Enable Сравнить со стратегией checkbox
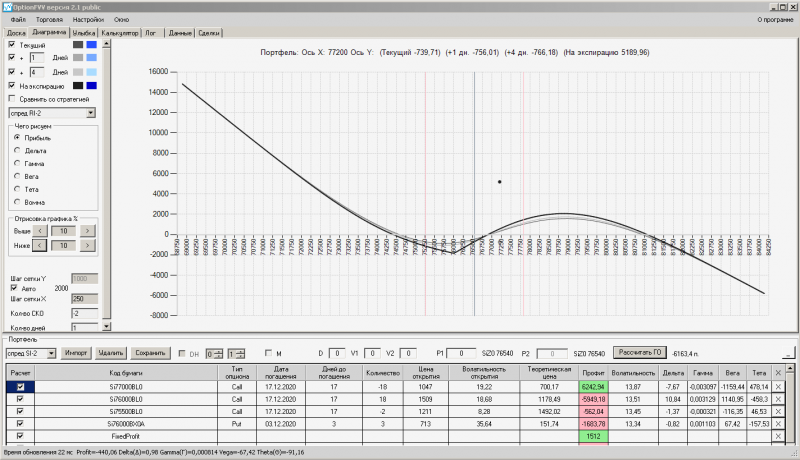 click(x=12, y=99)
